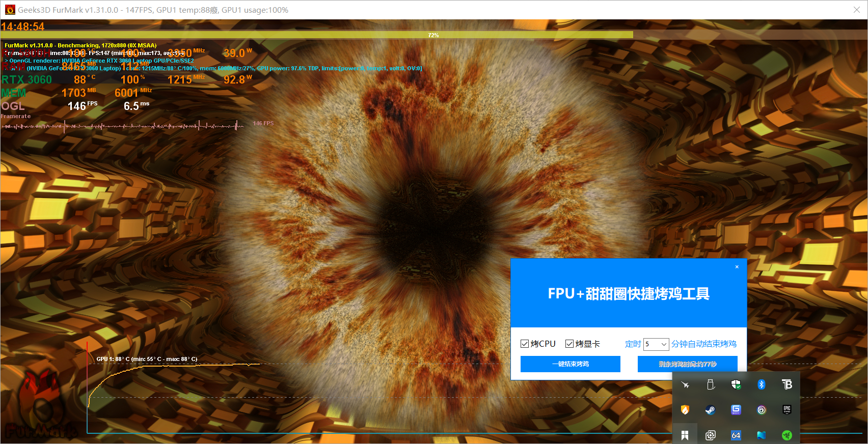Image resolution: width=868 pixels, height=444 pixels.
Task: Open the timer minutes dropdown showing 5
Action: 656,344
